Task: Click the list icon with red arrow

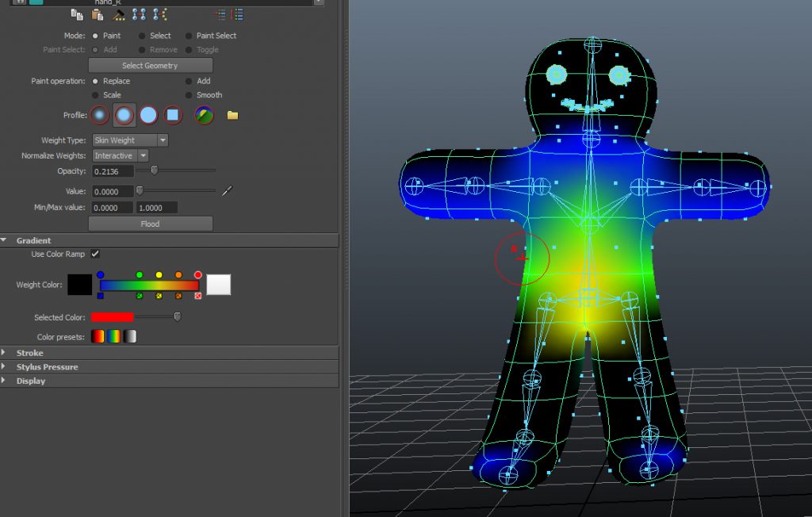Action: 221,15
